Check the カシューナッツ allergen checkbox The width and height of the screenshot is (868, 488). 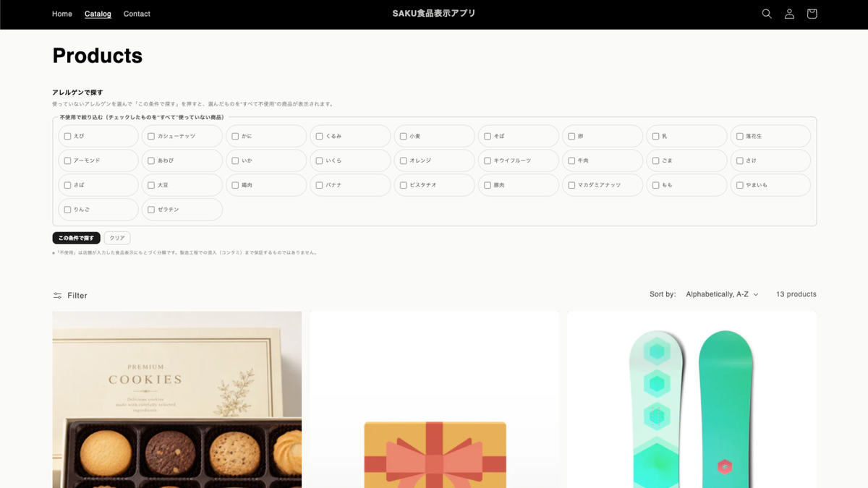click(151, 136)
